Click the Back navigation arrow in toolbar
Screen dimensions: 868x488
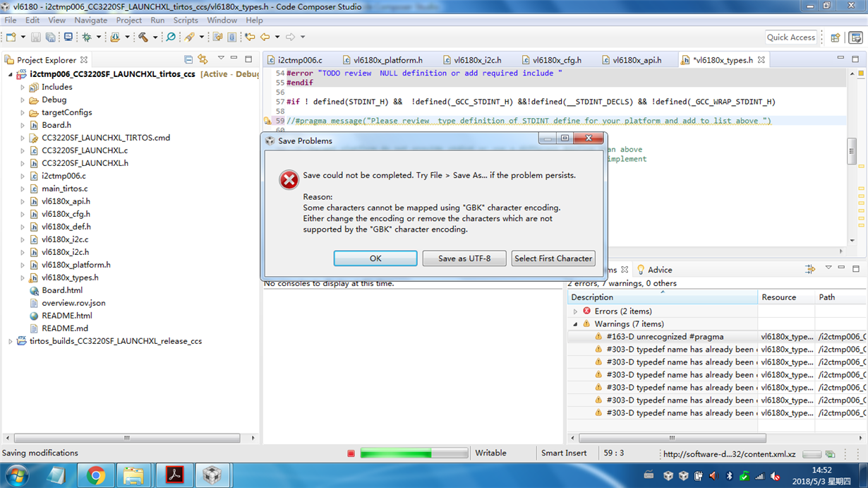click(265, 37)
